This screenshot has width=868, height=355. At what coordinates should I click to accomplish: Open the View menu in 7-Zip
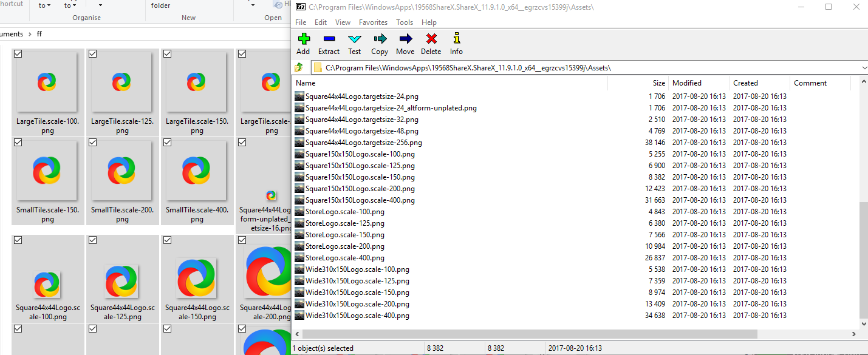coord(343,22)
